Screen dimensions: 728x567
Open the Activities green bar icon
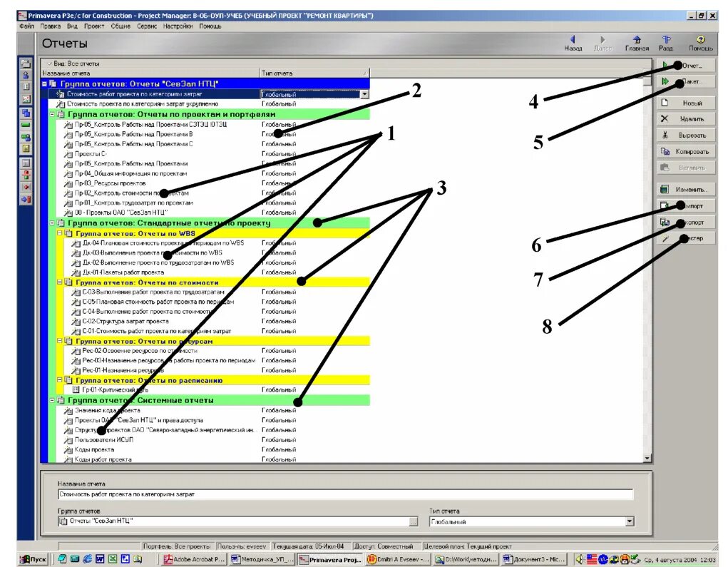(26, 125)
